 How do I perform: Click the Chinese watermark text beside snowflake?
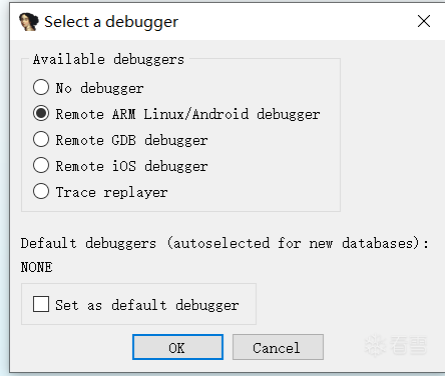click(408, 345)
